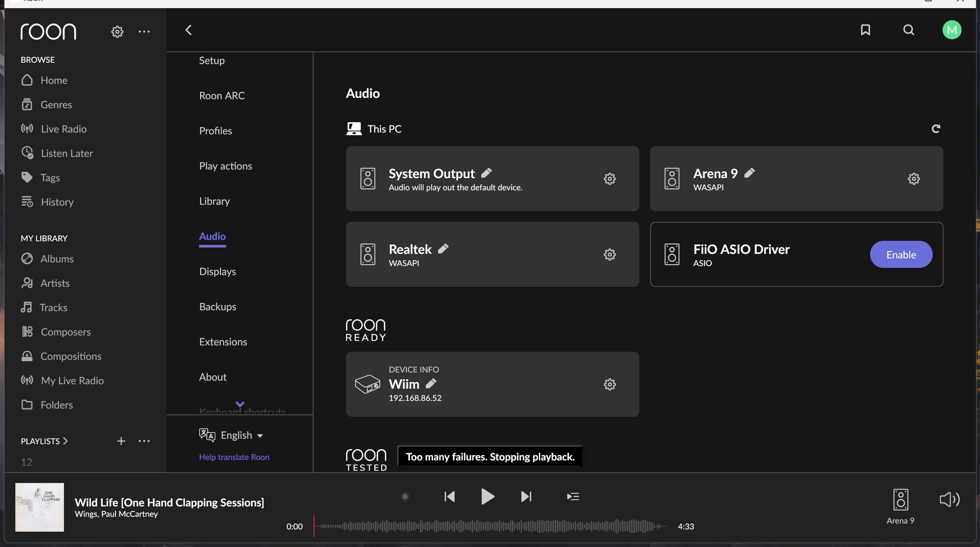Image resolution: width=980 pixels, height=547 pixels.
Task: Open Wild Life track title in footer
Action: click(x=169, y=502)
